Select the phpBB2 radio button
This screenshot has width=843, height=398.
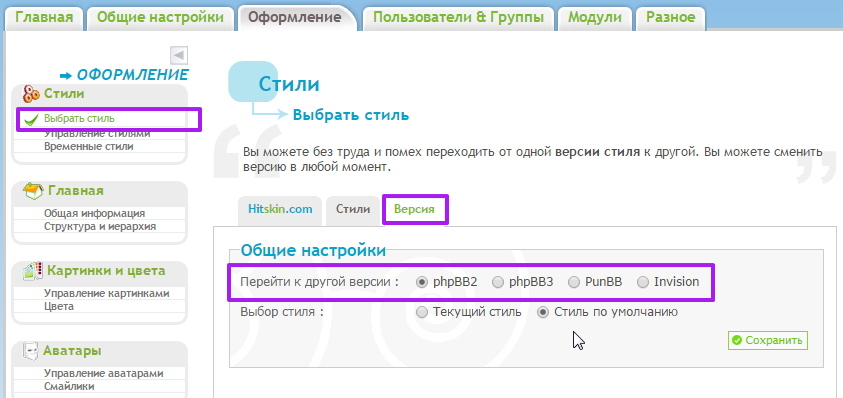[422, 282]
